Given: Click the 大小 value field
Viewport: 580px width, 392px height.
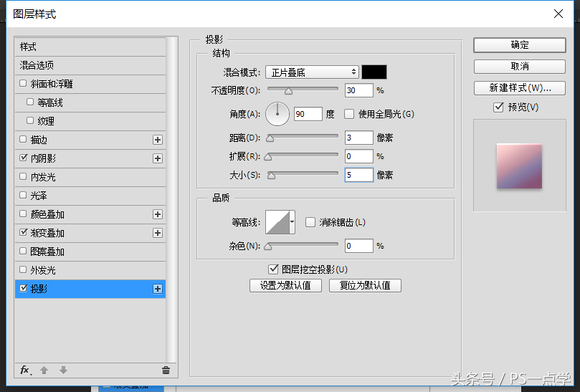Looking at the screenshot, I should [x=358, y=175].
